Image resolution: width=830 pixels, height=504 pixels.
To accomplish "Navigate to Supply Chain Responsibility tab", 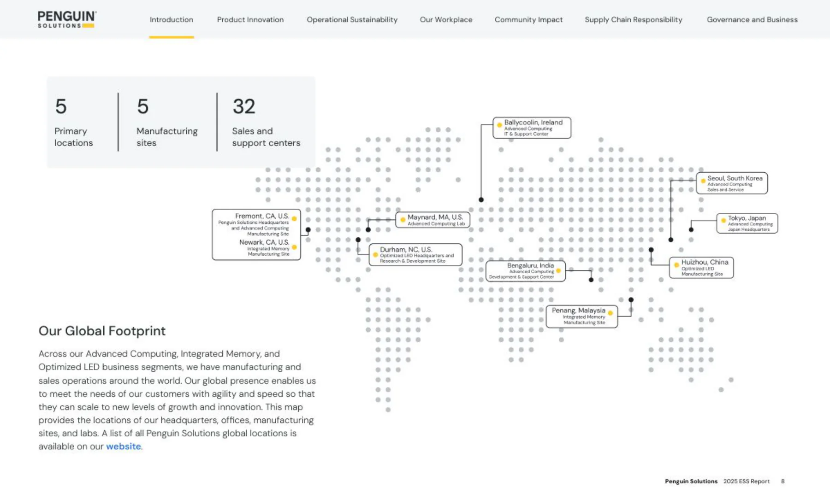I will pos(634,20).
